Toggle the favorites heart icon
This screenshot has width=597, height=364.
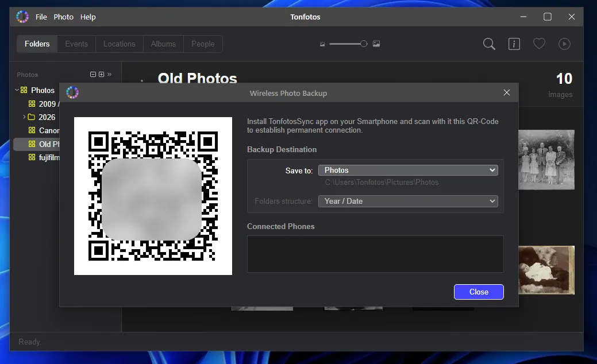(x=539, y=44)
